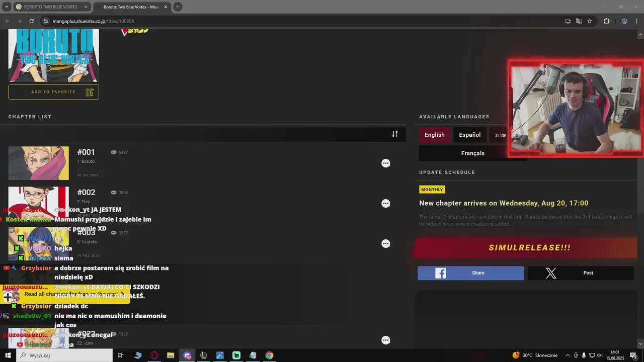Click the address bar URL

pyautogui.click(x=93, y=21)
